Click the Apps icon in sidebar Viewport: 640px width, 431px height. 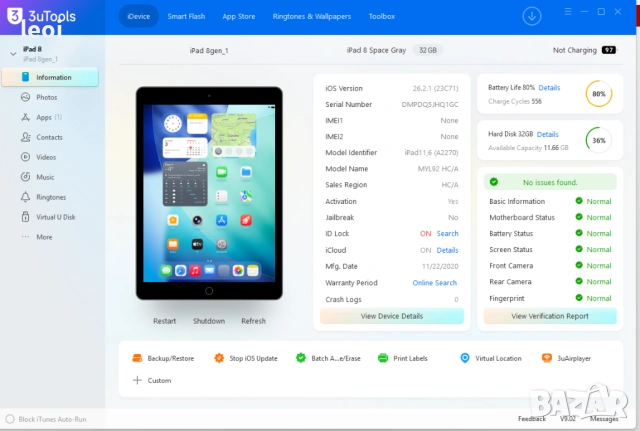tap(25, 117)
